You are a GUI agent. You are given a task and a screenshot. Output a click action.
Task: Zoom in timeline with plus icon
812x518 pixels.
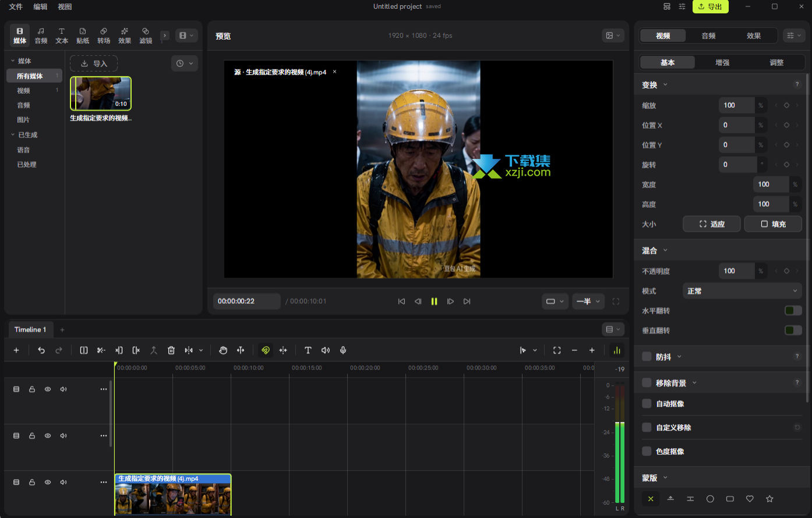coord(592,350)
